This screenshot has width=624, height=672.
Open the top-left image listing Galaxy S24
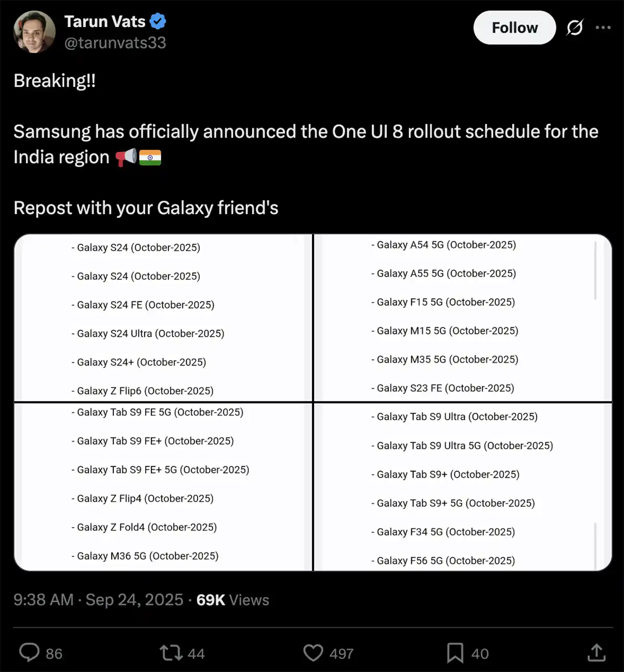pos(163,318)
